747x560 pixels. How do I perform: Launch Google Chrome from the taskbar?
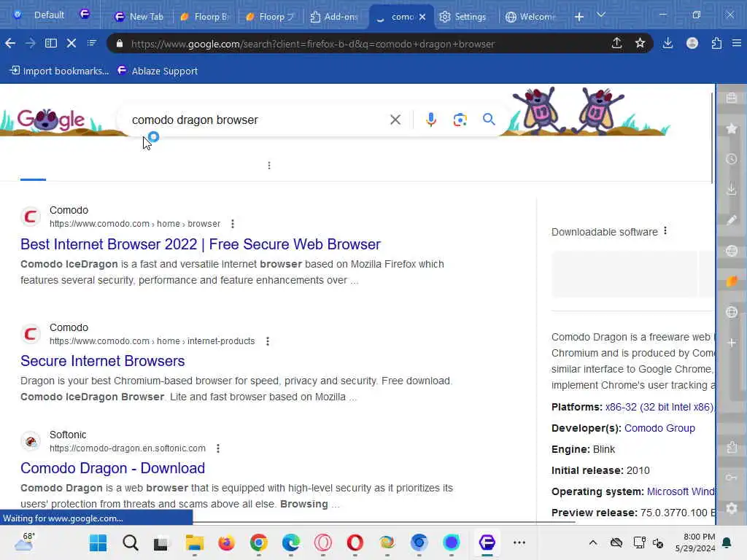259,542
